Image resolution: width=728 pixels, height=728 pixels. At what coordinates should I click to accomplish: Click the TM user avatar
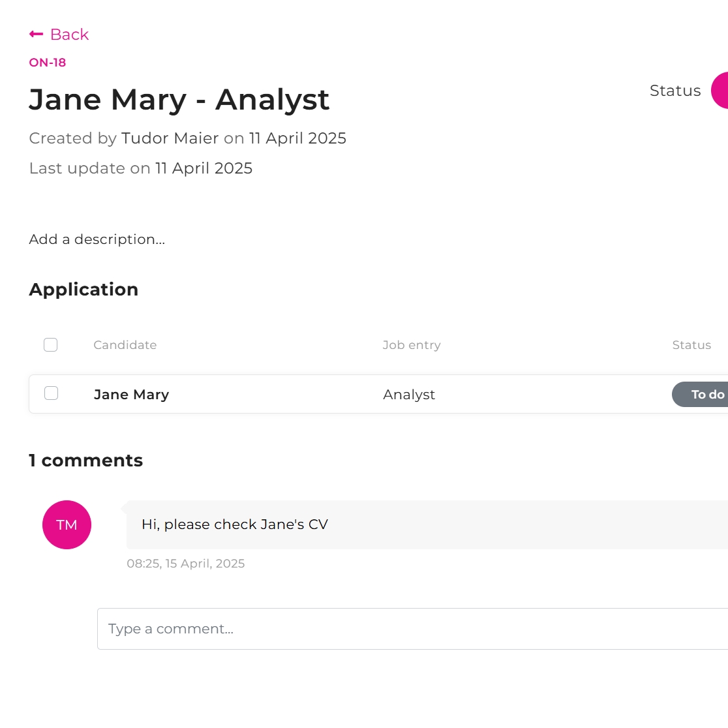tap(67, 524)
